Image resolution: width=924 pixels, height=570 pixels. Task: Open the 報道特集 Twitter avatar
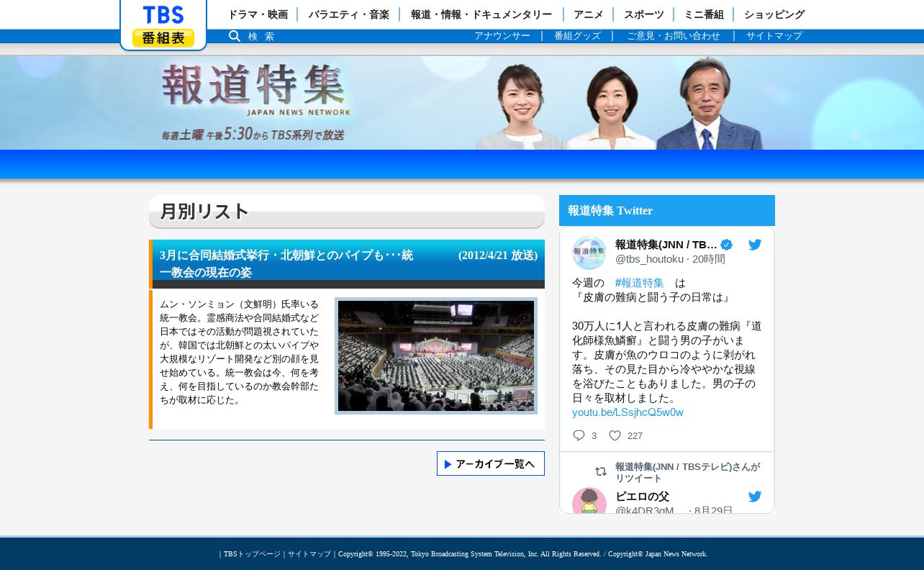(589, 253)
